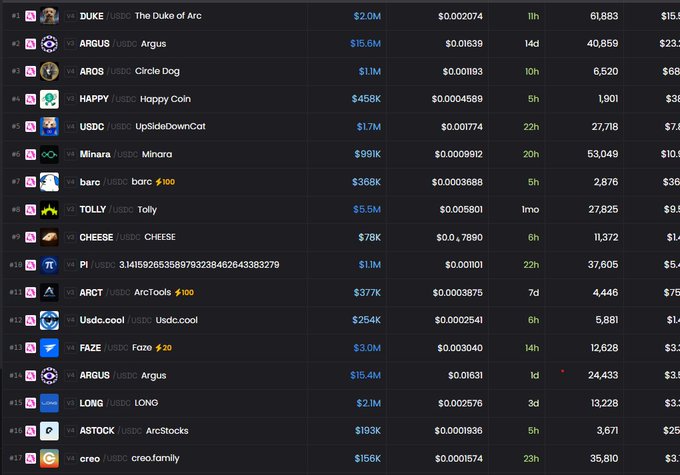Click the yellow TOLLY crown logo
The height and width of the screenshot is (475, 680).
pyautogui.click(x=49, y=210)
